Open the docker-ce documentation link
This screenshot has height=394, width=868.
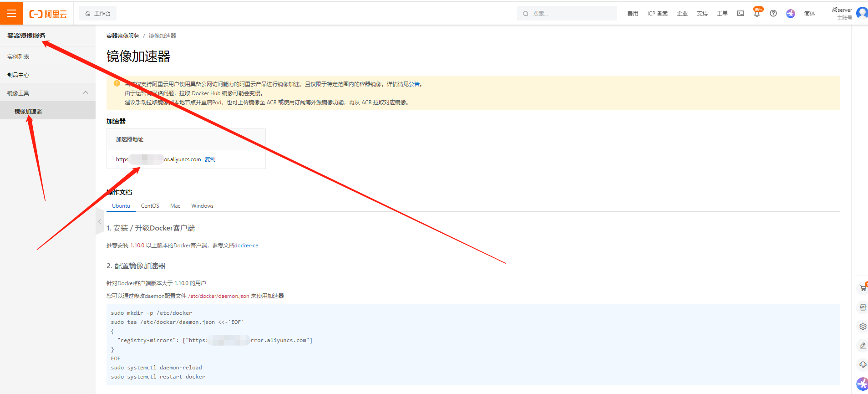click(x=246, y=245)
